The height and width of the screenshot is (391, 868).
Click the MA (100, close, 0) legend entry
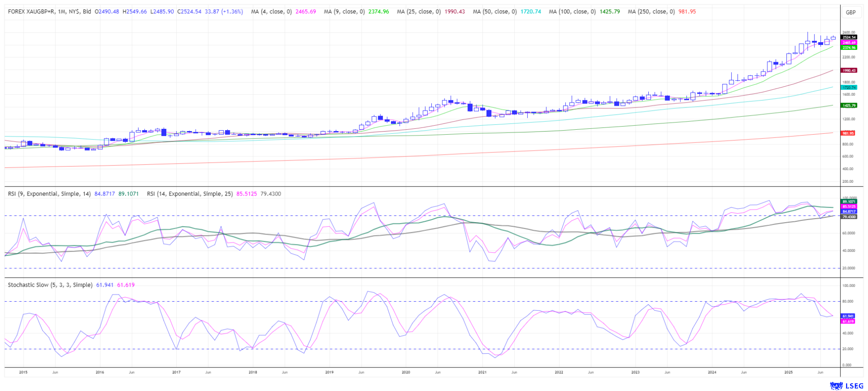[572, 12]
